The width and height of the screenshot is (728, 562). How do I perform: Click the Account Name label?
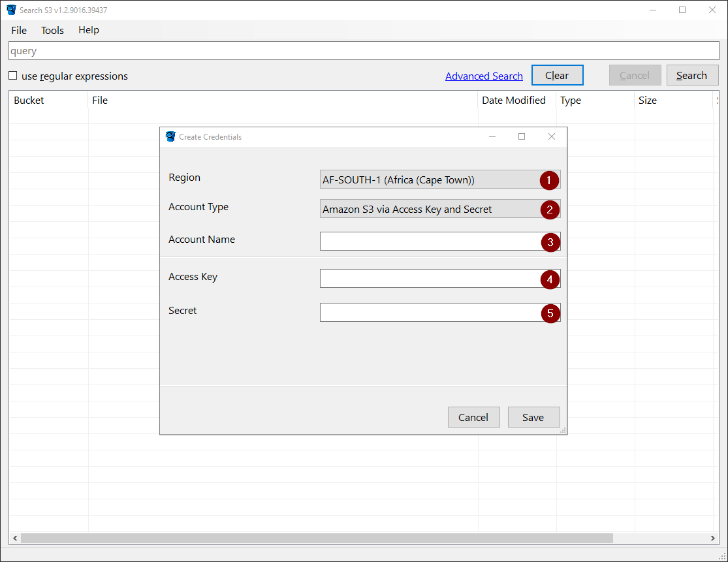point(202,240)
